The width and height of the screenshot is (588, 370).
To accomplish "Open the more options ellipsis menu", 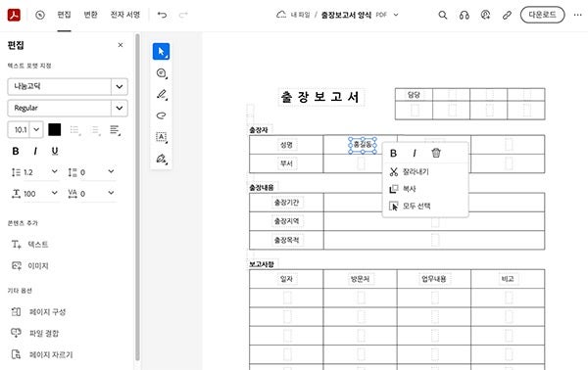I will click(x=577, y=15).
